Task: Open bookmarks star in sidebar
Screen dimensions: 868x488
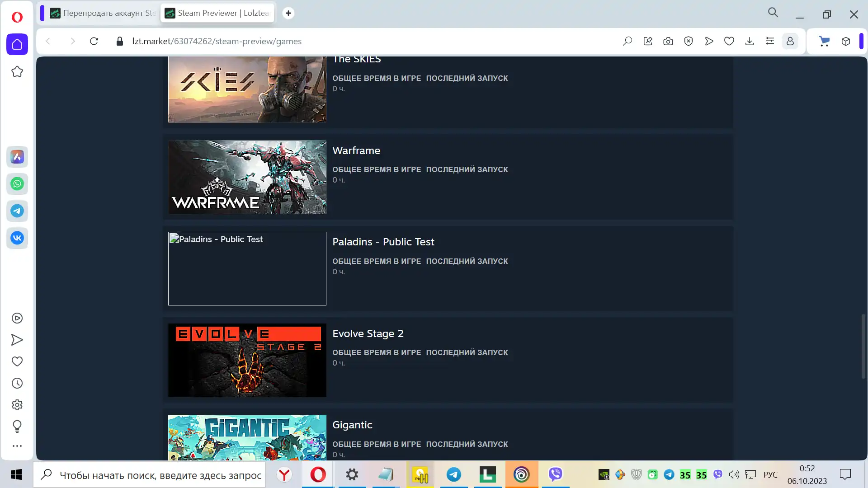Action: [17, 71]
